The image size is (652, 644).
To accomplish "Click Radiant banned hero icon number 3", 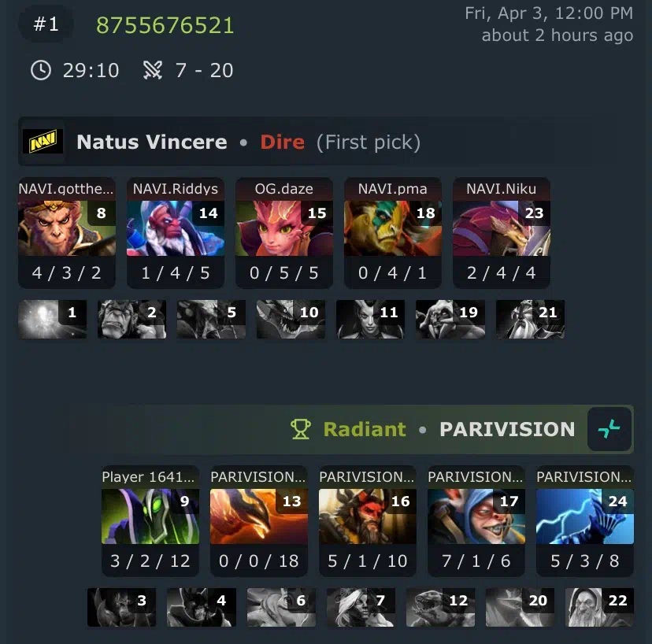I will coord(121,607).
